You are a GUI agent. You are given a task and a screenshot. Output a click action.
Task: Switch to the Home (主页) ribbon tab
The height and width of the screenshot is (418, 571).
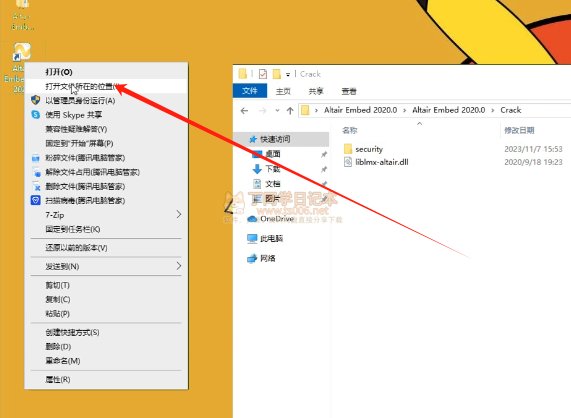coord(283,91)
